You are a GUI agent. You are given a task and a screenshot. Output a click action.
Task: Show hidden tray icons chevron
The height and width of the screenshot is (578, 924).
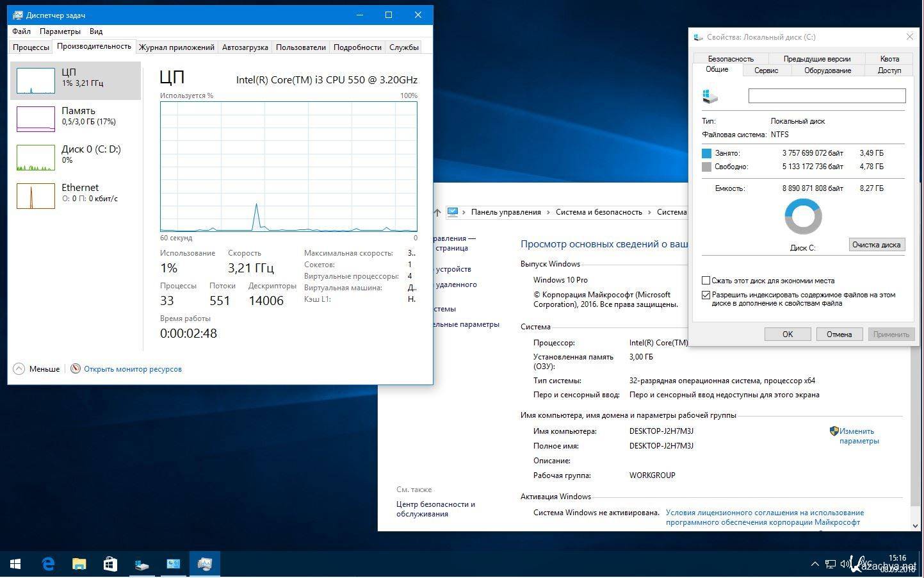point(815,565)
